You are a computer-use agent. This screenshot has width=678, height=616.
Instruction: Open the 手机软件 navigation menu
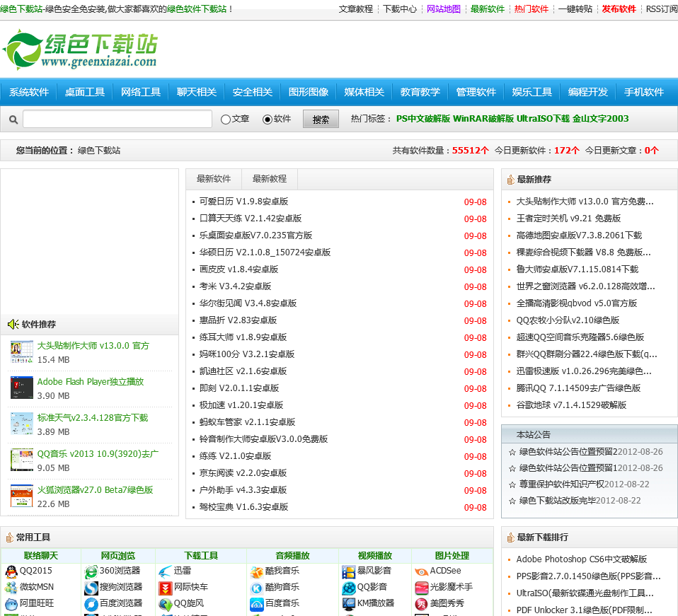[643, 92]
